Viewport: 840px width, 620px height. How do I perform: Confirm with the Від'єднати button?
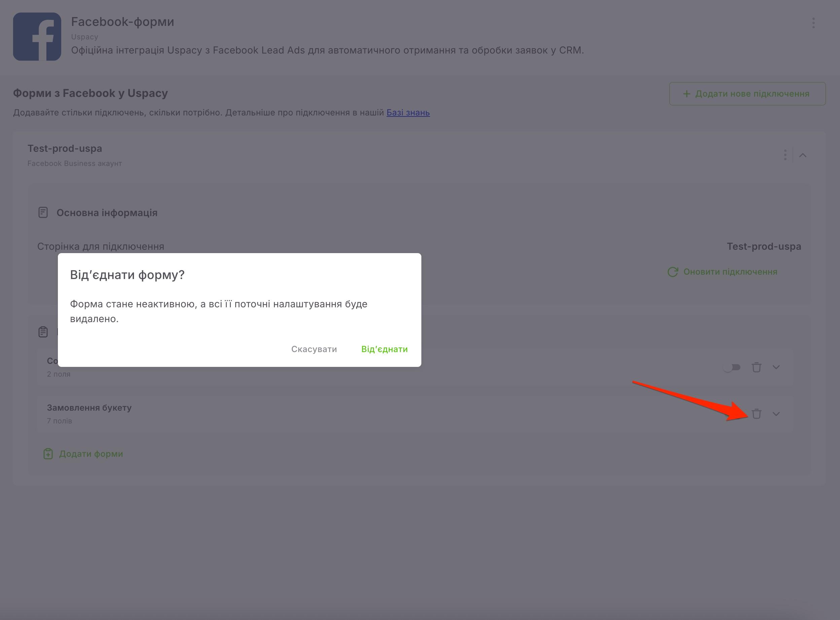pyautogui.click(x=385, y=349)
